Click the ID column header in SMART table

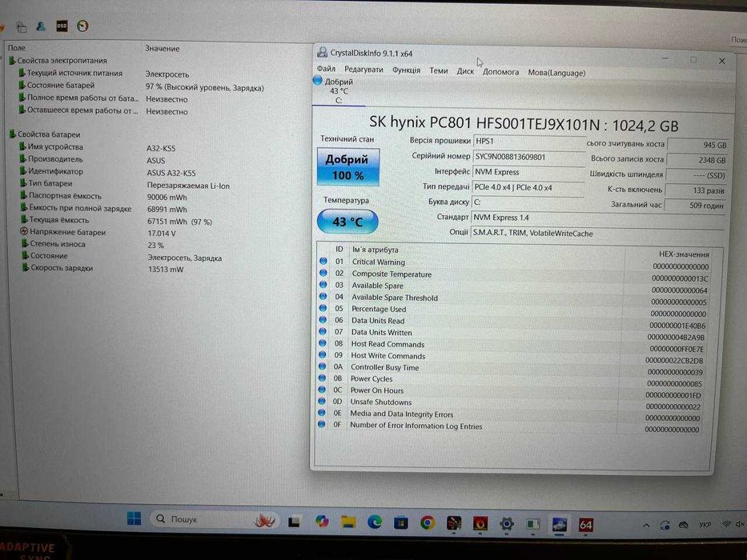(x=339, y=249)
